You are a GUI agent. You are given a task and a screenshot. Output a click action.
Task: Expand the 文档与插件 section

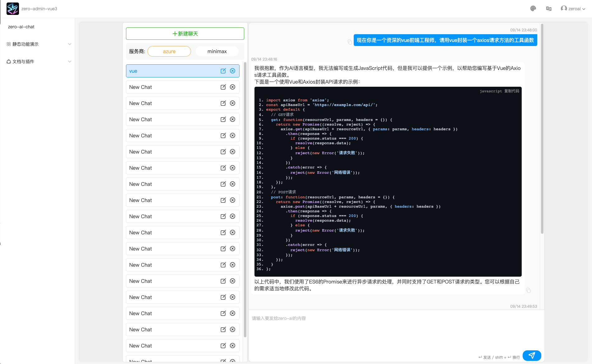click(38, 61)
